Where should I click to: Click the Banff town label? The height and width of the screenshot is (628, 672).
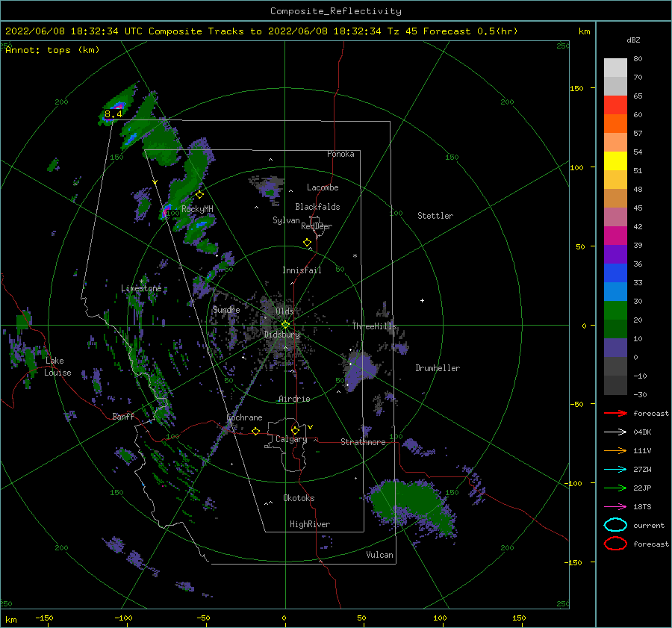tap(123, 416)
